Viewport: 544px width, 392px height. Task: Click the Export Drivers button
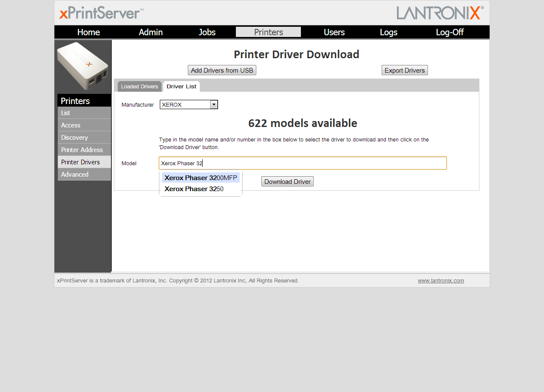pos(405,70)
